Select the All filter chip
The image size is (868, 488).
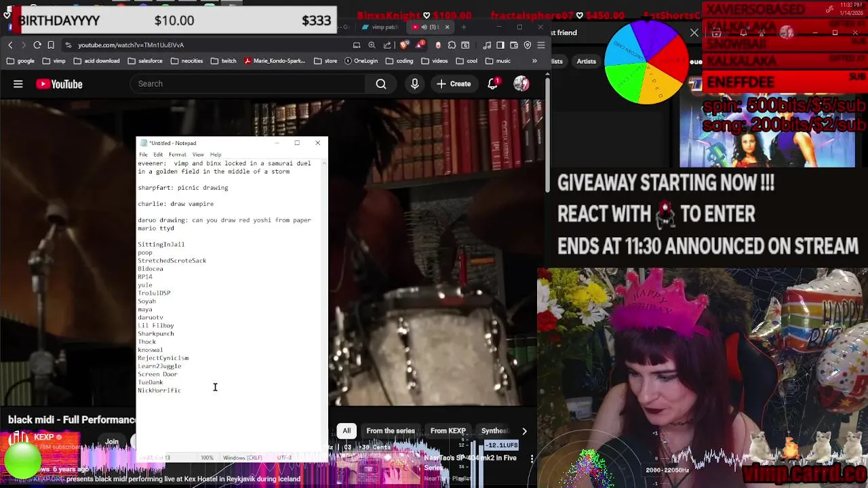pos(347,431)
